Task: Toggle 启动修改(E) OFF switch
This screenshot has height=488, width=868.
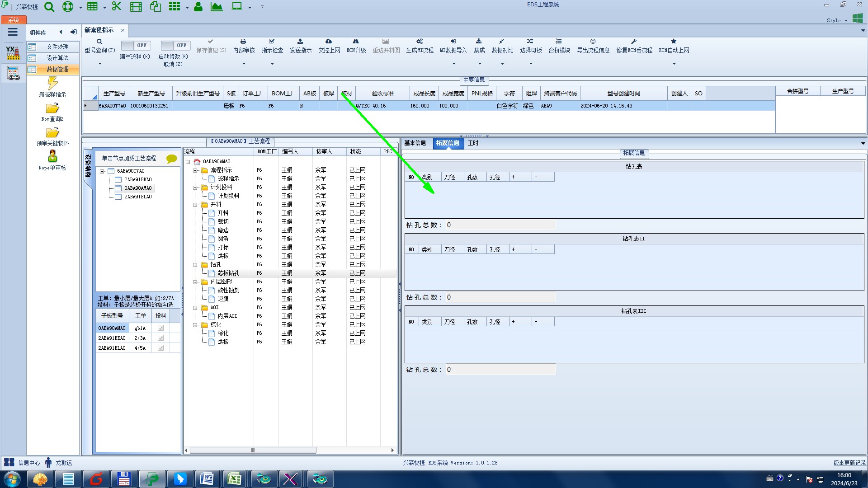Action: (175, 45)
